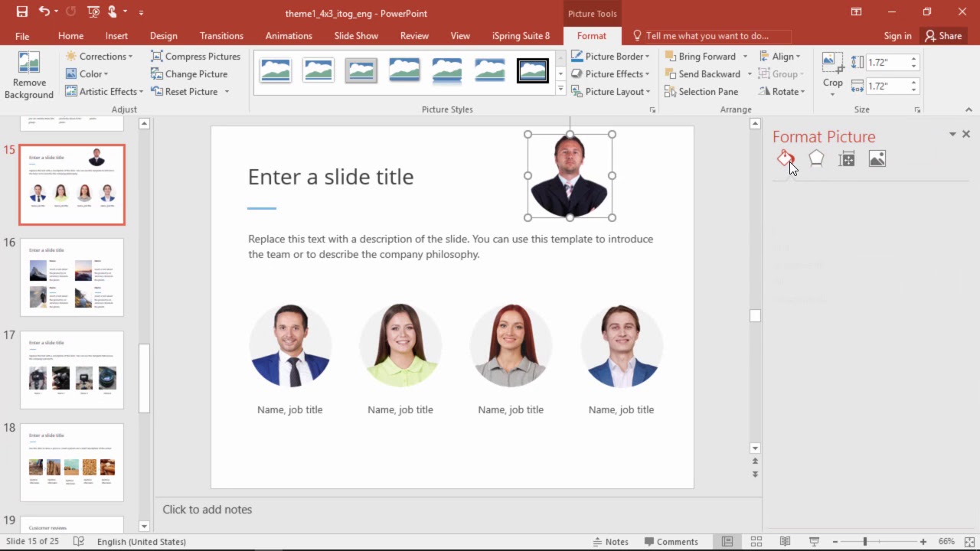The height and width of the screenshot is (551, 980).
Task: Open the Picture icon tab in Format Picture
Action: point(877,158)
